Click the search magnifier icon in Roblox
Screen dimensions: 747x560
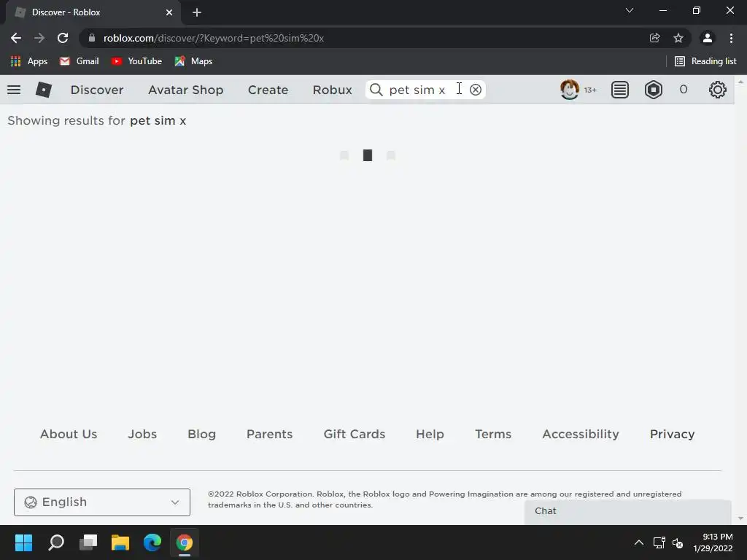376,90
